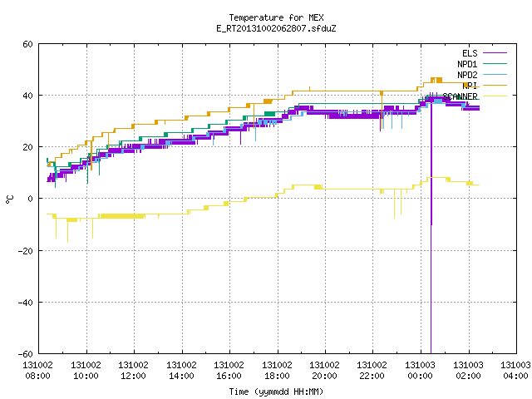This screenshot has width=532, height=399.
Task: Click the NPI legend label
Action: tap(470, 86)
